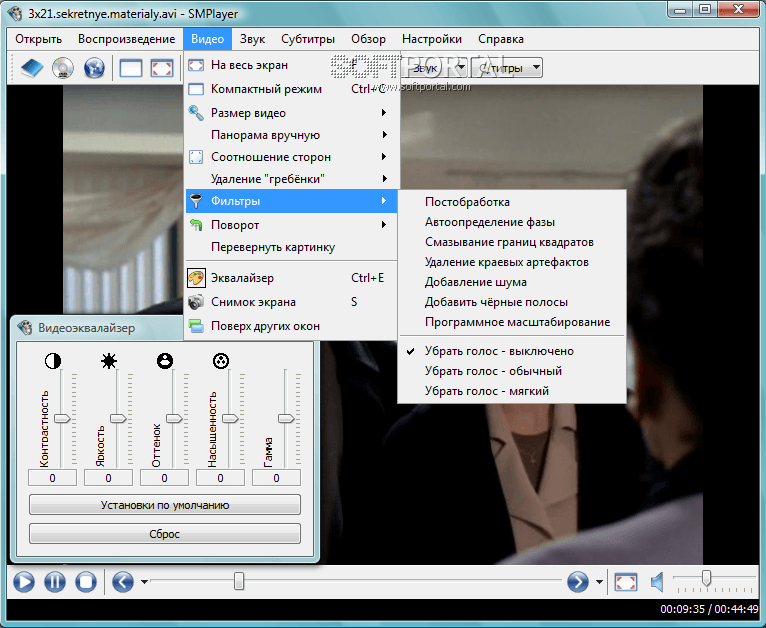Click the play button in control bar
This screenshot has height=628, width=766.
(23, 582)
